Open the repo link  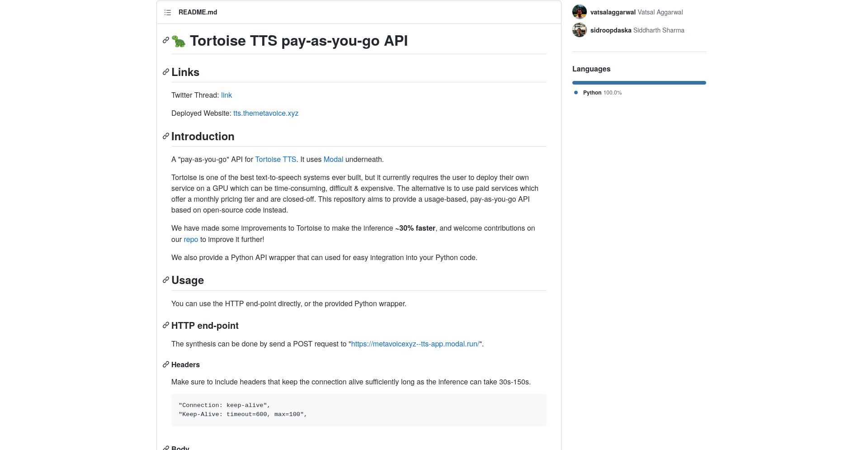pyautogui.click(x=191, y=240)
